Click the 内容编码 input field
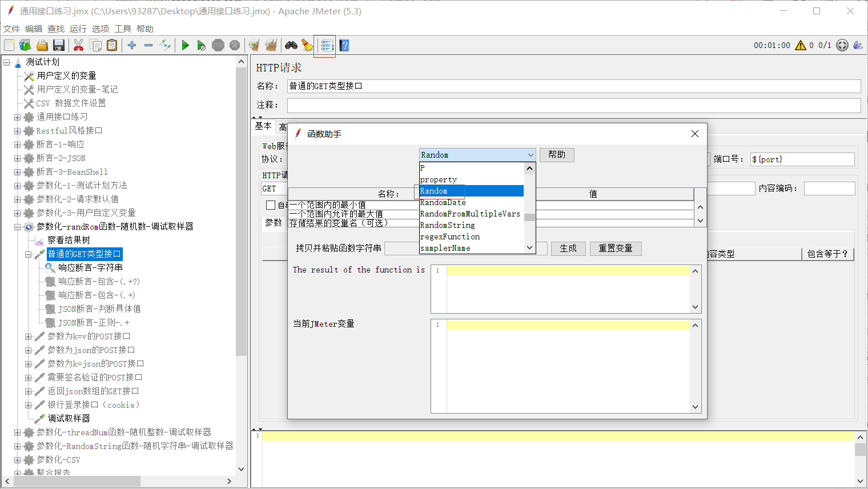Viewport: 868px width, 489px height. [x=829, y=189]
